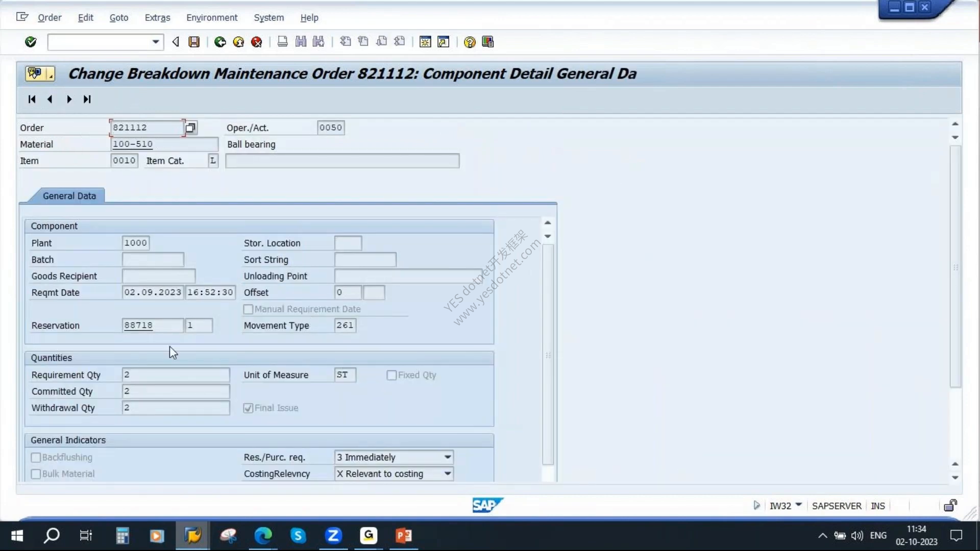This screenshot has height=551, width=980.
Task: Select the General Data tab
Action: pos(69,196)
